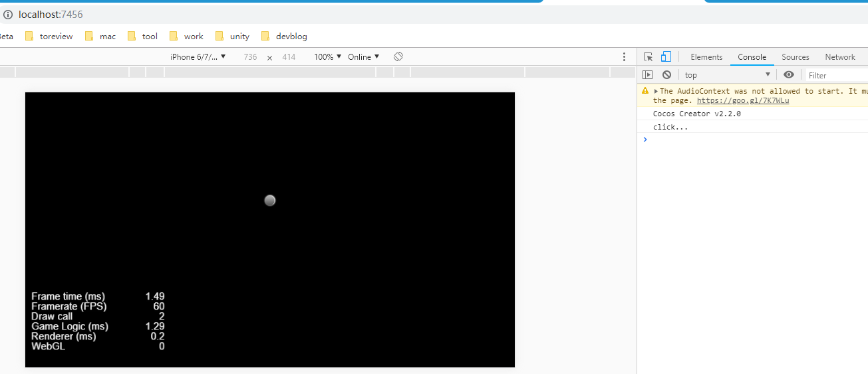Click the Frame time (ms) stat label
This screenshot has height=374, width=868.
click(x=68, y=296)
